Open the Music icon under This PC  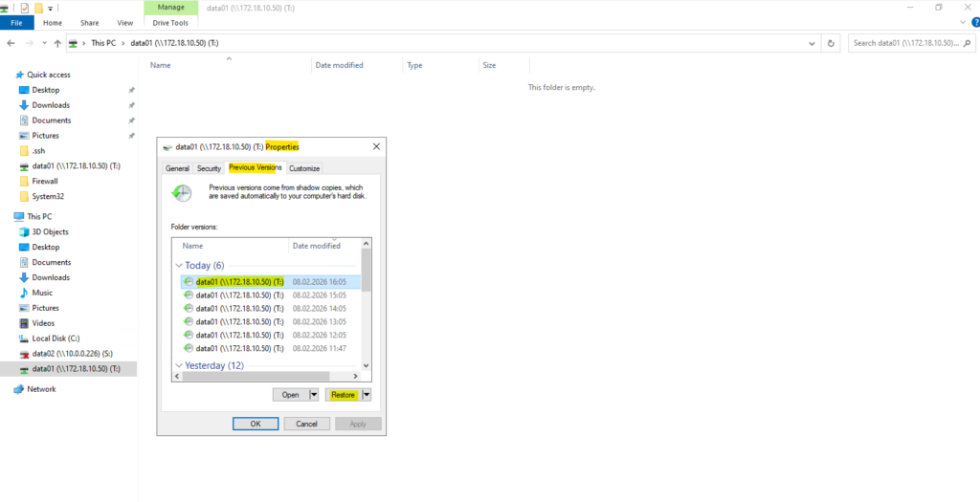[24, 293]
